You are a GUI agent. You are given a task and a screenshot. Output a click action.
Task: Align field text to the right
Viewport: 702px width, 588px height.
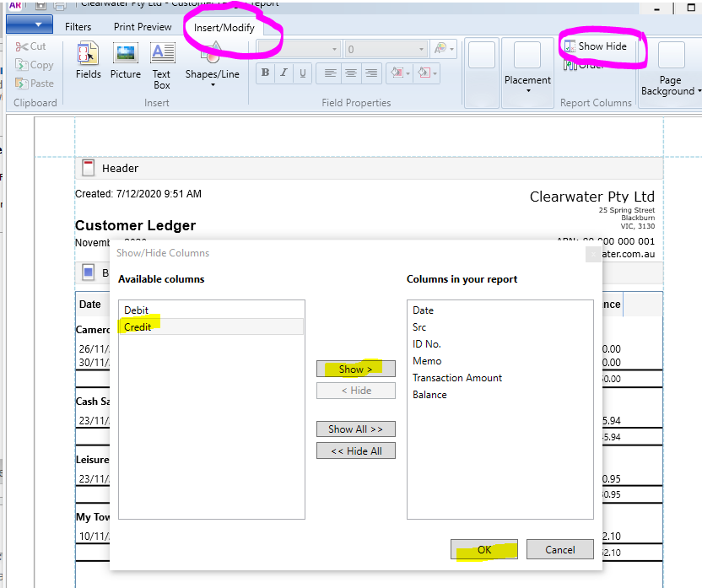pyautogui.click(x=370, y=73)
